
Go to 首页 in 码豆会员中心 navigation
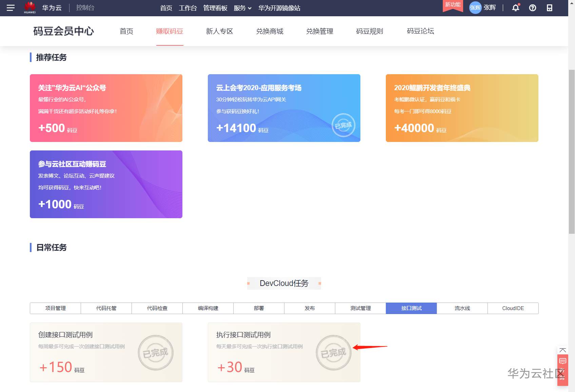[126, 31]
